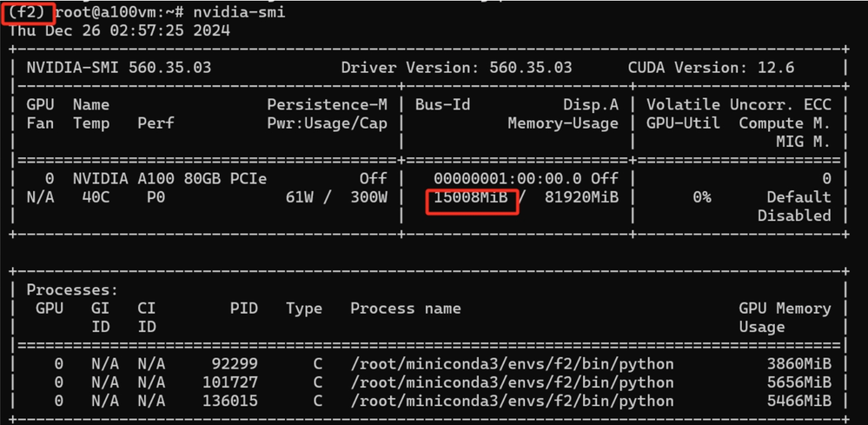Viewport: 868px width, 425px height.
Task: Click the python path for PID 92299
Action: (513, 364)
